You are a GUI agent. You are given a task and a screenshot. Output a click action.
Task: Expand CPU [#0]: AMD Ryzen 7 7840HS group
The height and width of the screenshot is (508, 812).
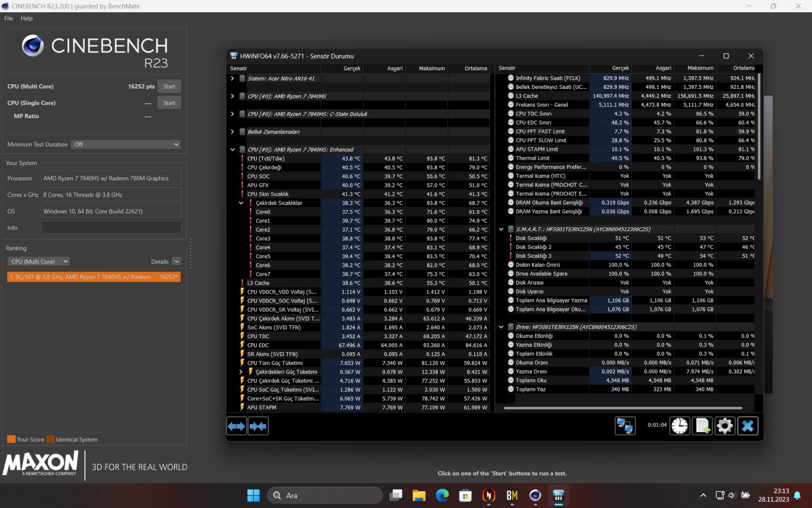coord(232,96)
